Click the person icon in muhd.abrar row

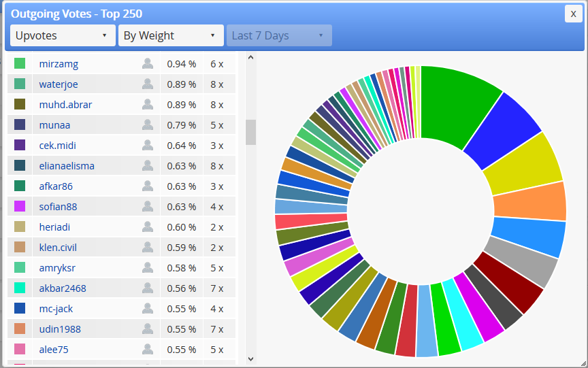(x=148, y=105)
